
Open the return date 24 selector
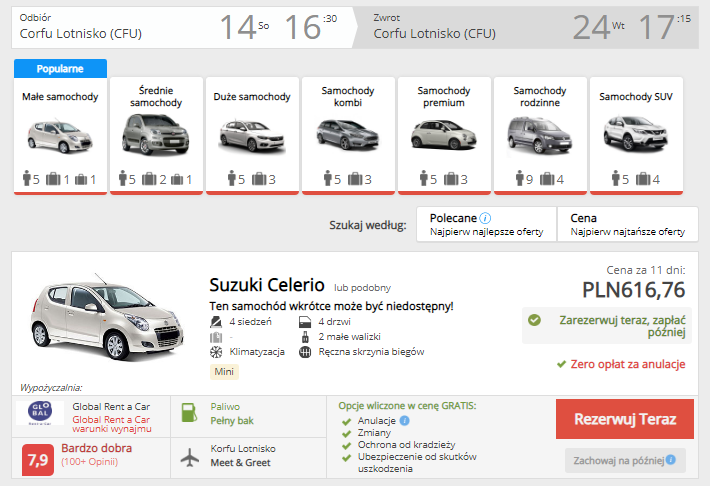599,27
